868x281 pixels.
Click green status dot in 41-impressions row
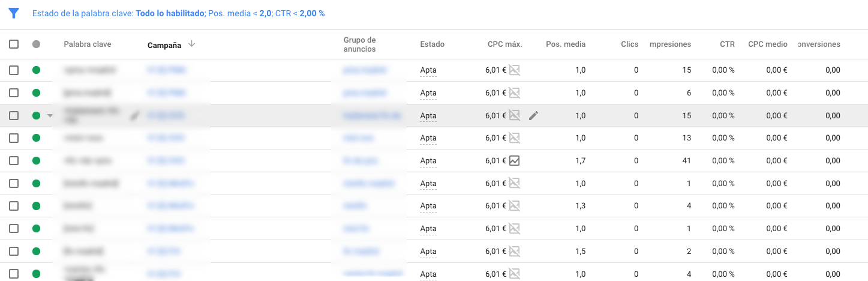pyautogui.click(x=36, y=161)
